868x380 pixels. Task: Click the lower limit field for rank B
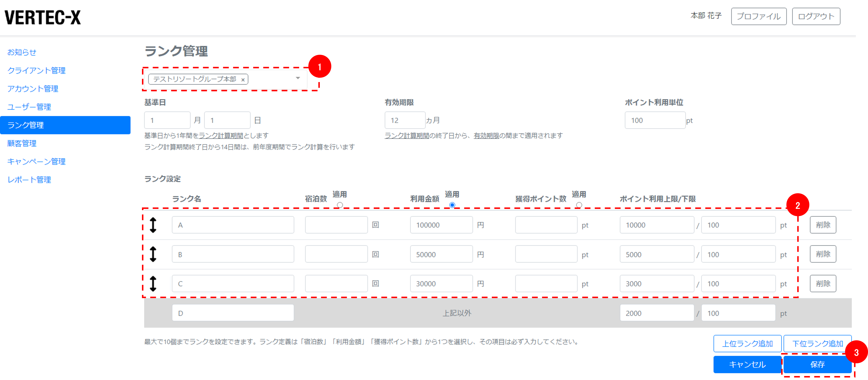pos(739,254)
